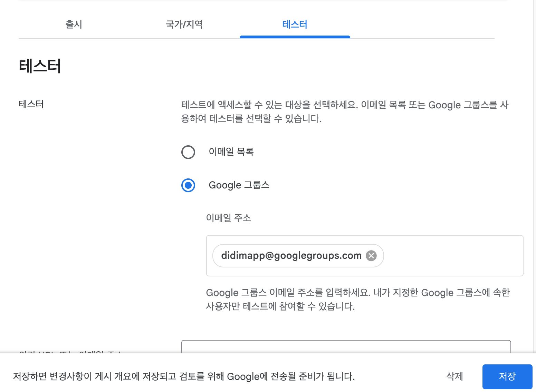
Task: Click the save notice message in footer
Action: (x=184, y=376)
